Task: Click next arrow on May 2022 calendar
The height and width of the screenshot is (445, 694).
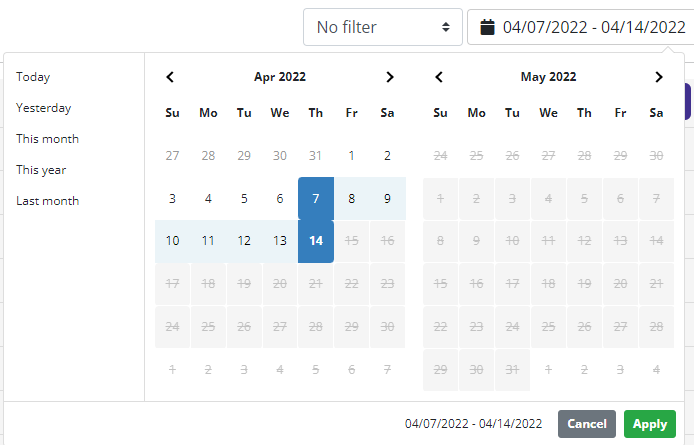Action: coord(658,77)
